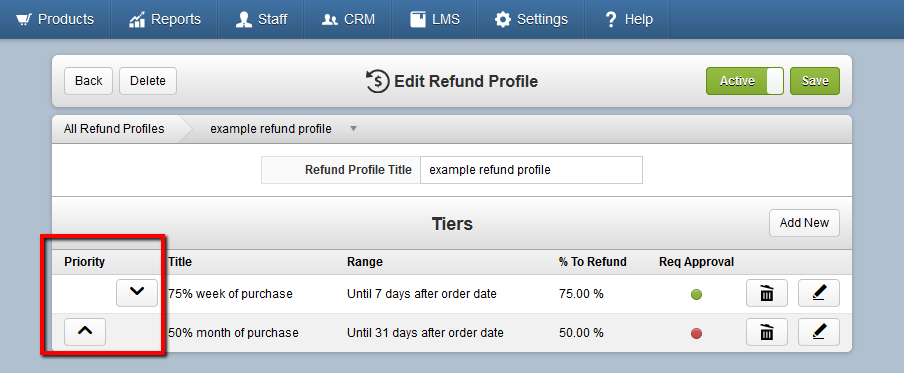Open the LMS menu
This screenshot has width=904, height=373.
[435, 20]
